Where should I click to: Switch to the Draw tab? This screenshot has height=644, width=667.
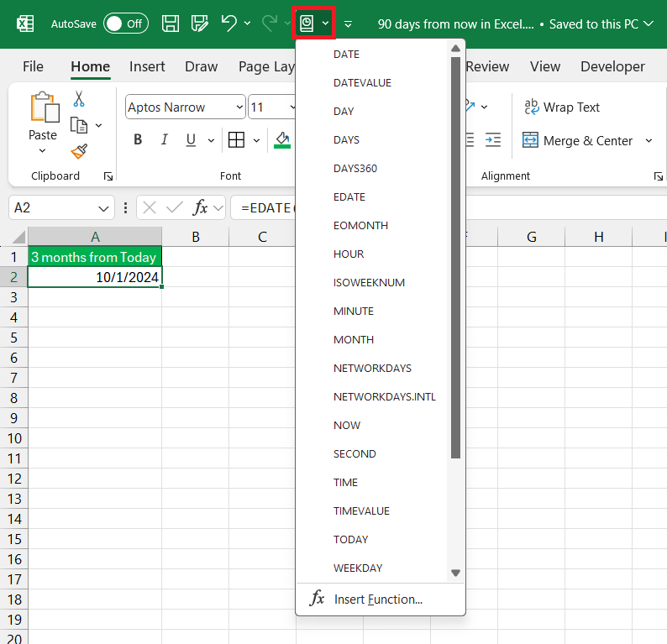coord(202,66)
